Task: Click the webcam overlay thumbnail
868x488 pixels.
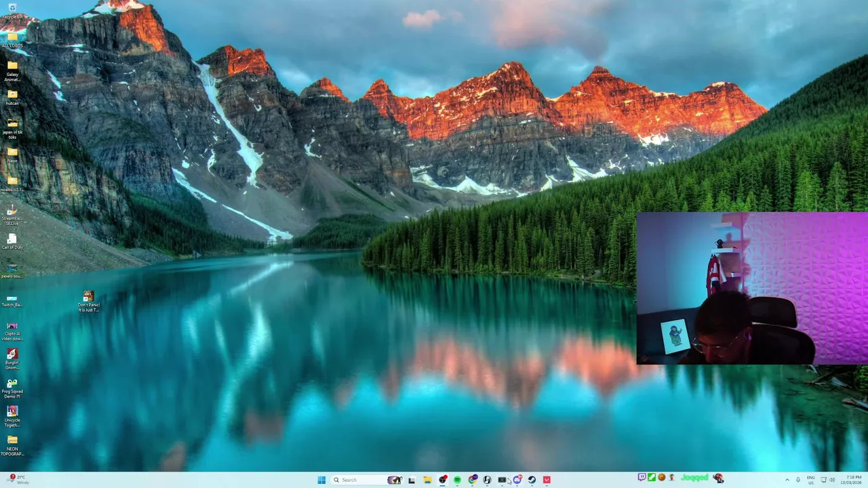Action: point(752,289)
